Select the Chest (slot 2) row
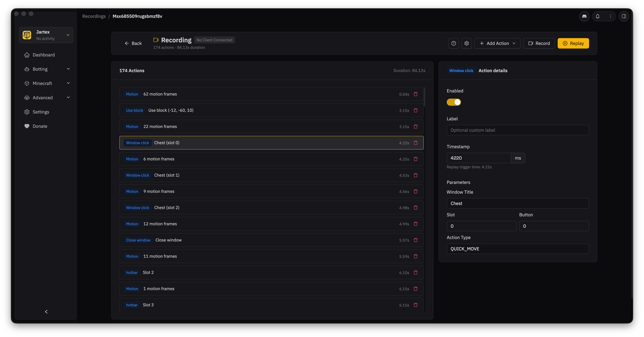Viewport: 644px width, 337px height. point(271,208)
